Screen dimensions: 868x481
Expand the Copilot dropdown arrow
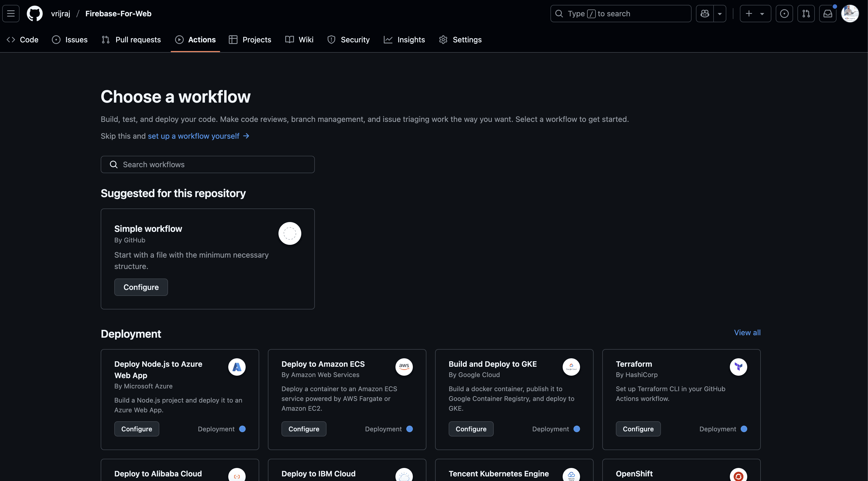tap(720, 14)
